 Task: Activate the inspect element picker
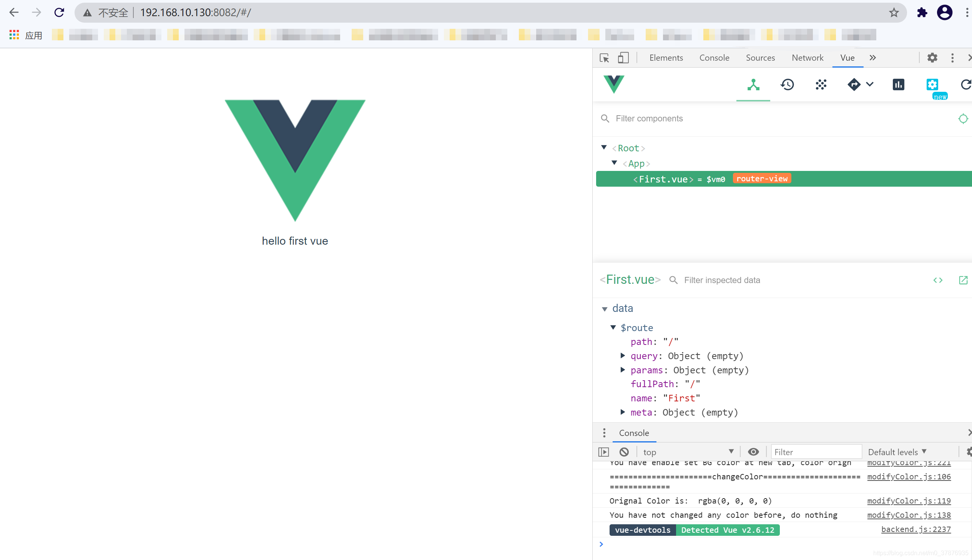[604, 58]
